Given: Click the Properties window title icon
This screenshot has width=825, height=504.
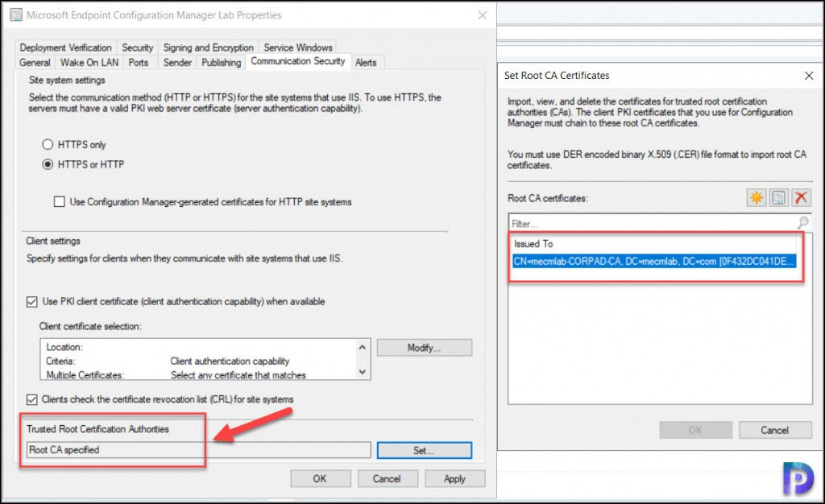Looking at the screenshot, I should [16, 14].
